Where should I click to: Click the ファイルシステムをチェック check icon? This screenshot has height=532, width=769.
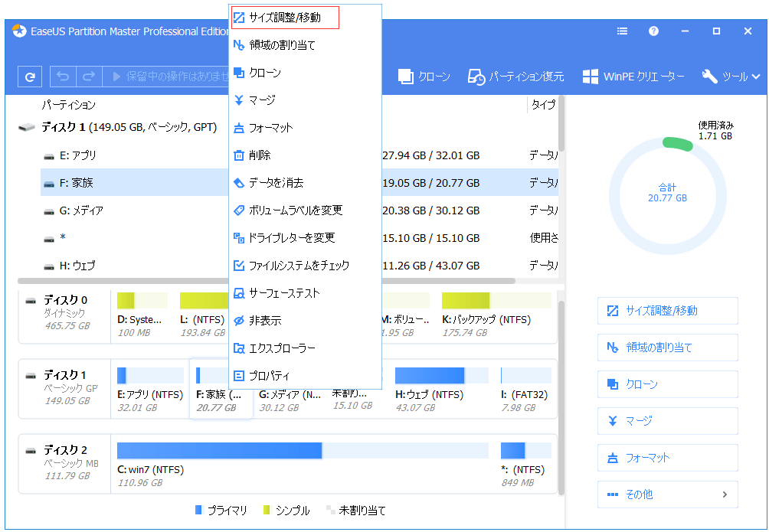pos(239,266)
